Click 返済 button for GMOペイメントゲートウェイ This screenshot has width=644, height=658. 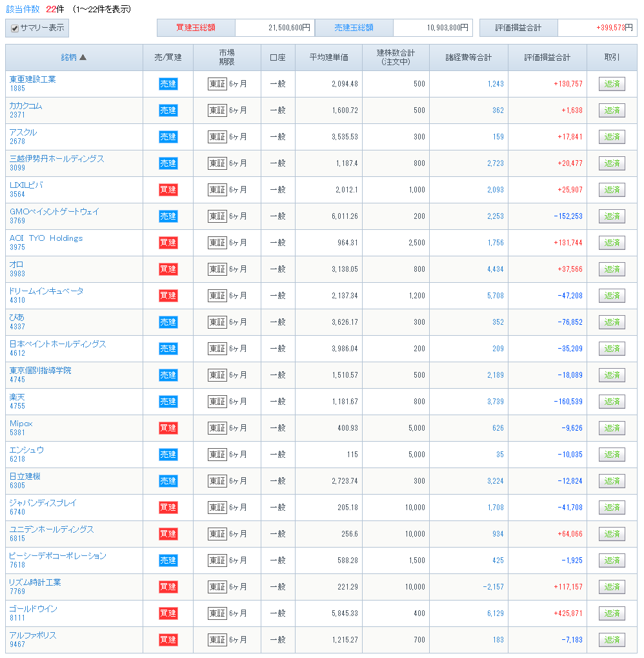coord(612,216)
